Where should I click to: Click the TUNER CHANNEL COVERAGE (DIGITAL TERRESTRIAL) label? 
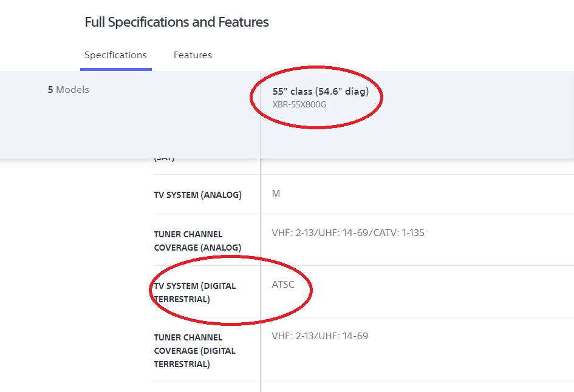coord(194,351)
